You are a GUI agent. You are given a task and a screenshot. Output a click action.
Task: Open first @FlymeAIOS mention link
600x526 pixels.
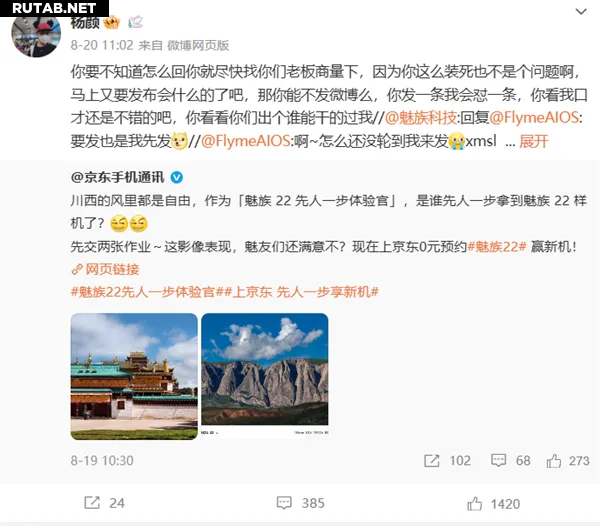tap(534, 118)
